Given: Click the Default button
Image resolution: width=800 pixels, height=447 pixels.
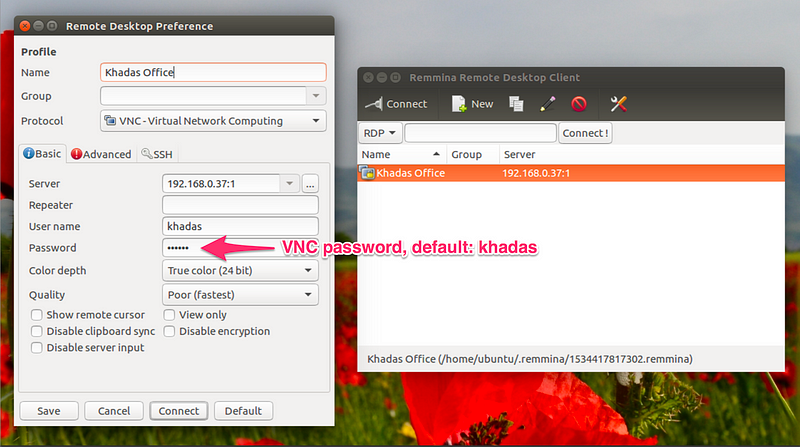Looking at the screenshot, I should click(243, 411).
